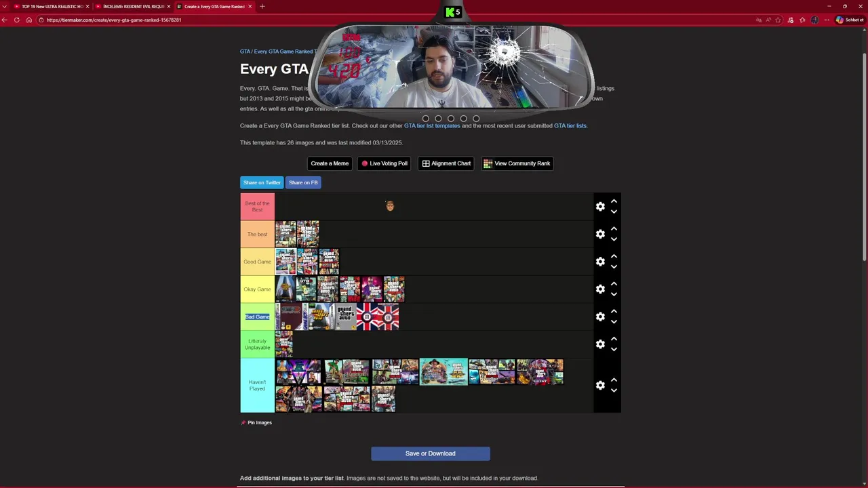Screen dimensions: 868x488
Task: Close the İNCELEME: RESIDENT EVIL tab
Action: [x=169, y=6]
